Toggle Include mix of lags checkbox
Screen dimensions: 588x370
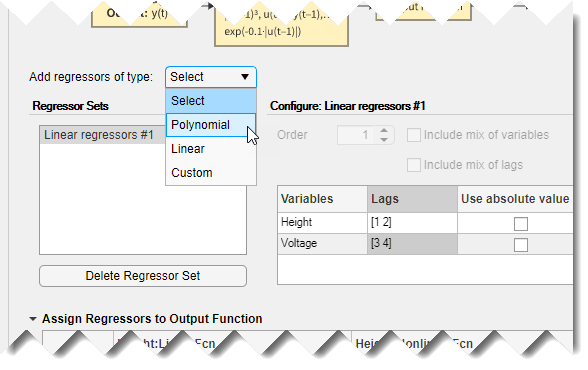(x=414, y=165)
